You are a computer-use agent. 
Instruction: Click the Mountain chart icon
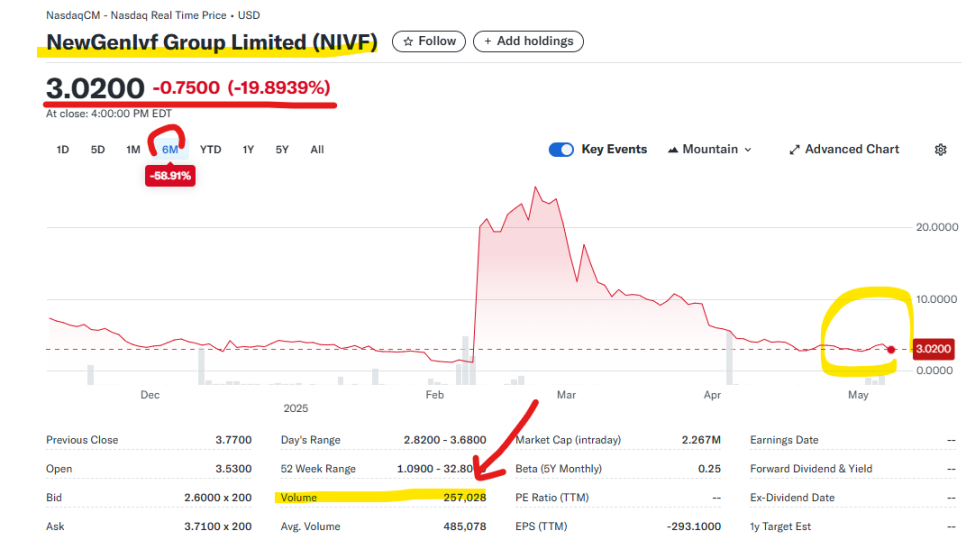[x=673, y=150]
